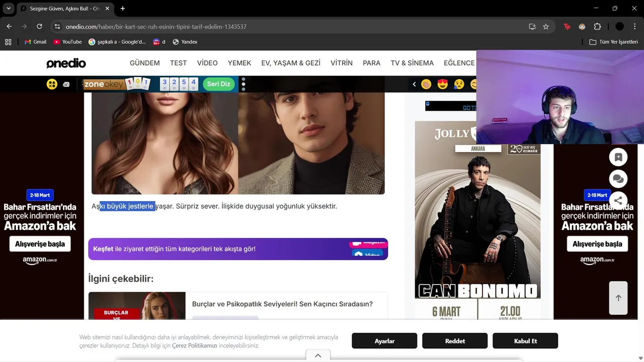
Task: Open the Burçlar article thumbnail
Action: tap(137, 306)
